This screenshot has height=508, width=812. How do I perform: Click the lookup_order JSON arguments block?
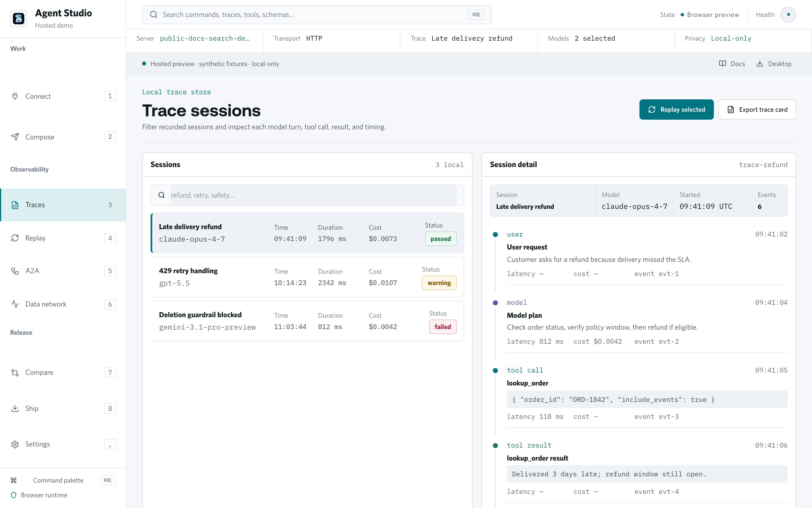647,399
